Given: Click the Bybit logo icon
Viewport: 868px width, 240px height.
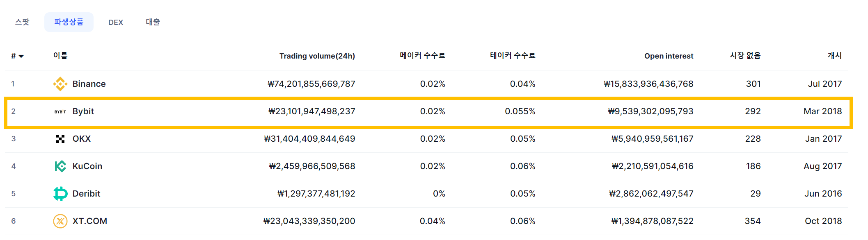Looking at the screenshot, I should click(x=60, y=111).
